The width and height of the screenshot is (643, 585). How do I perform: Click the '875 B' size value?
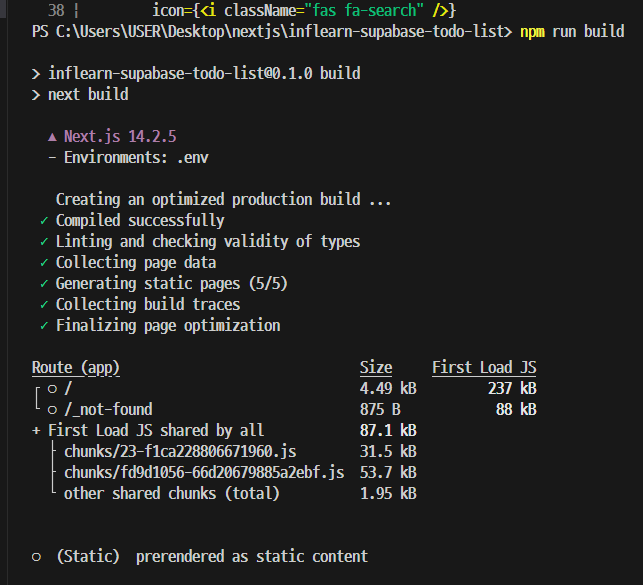click(x=380, y=410)
